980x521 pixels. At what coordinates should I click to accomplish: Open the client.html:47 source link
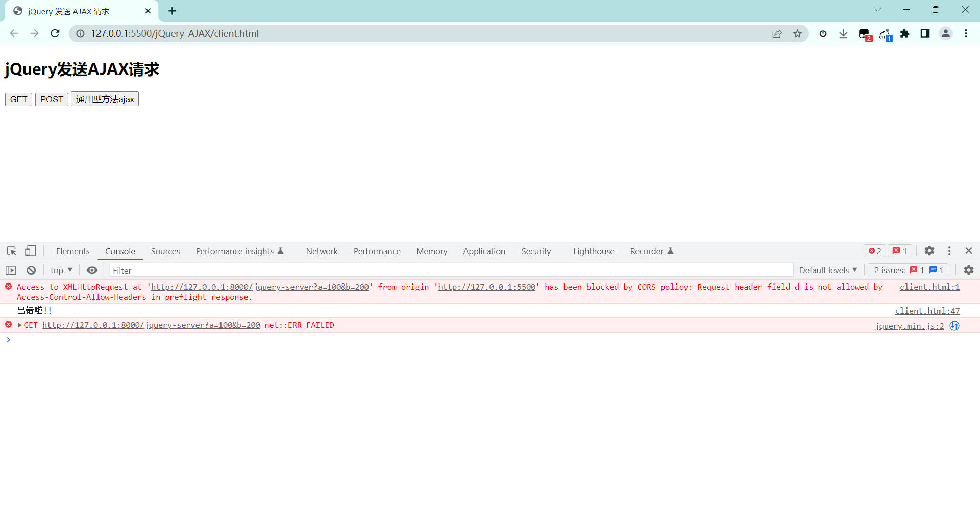[x=927, y=311]
